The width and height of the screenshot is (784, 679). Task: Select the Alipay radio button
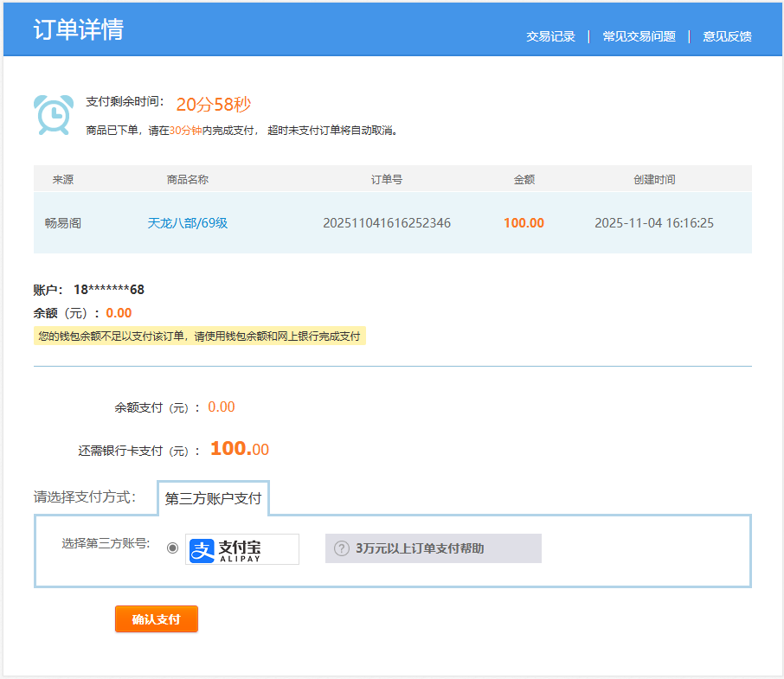(173, 548)
